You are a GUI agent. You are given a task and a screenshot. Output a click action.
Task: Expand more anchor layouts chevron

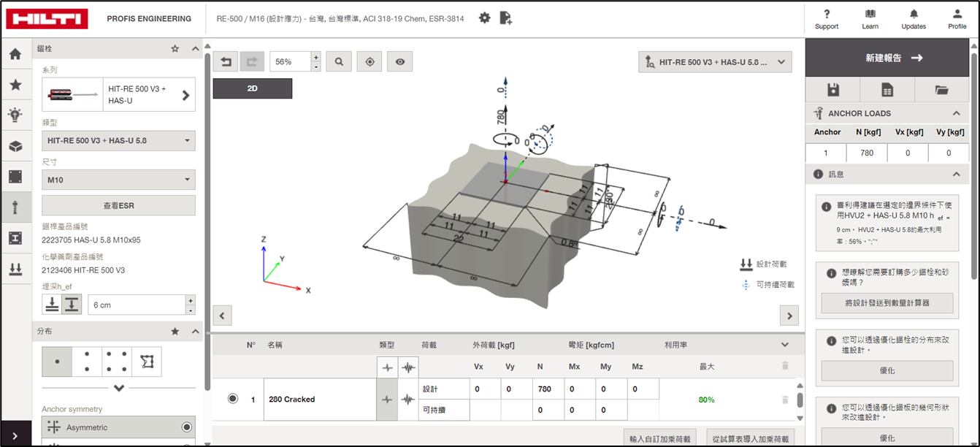point(119,388)
